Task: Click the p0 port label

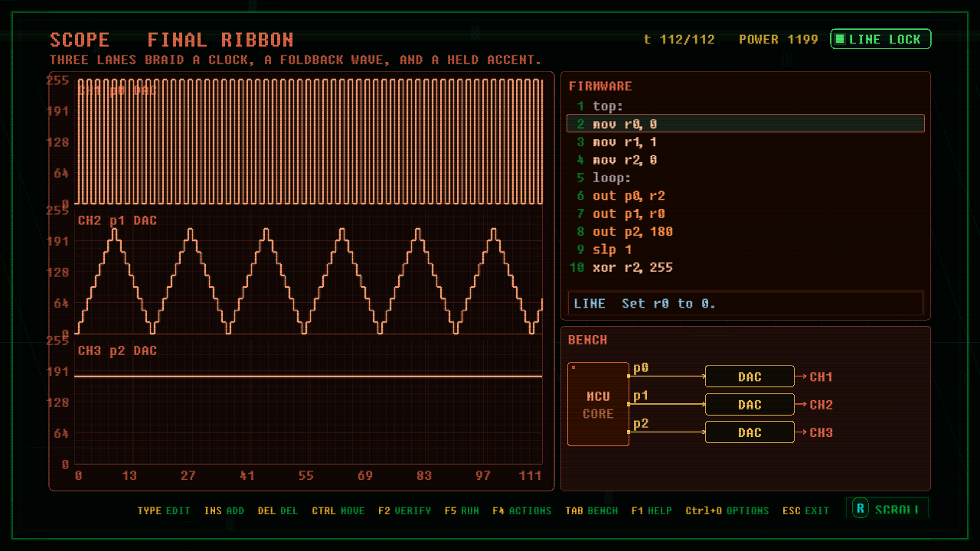Action: 641,368
